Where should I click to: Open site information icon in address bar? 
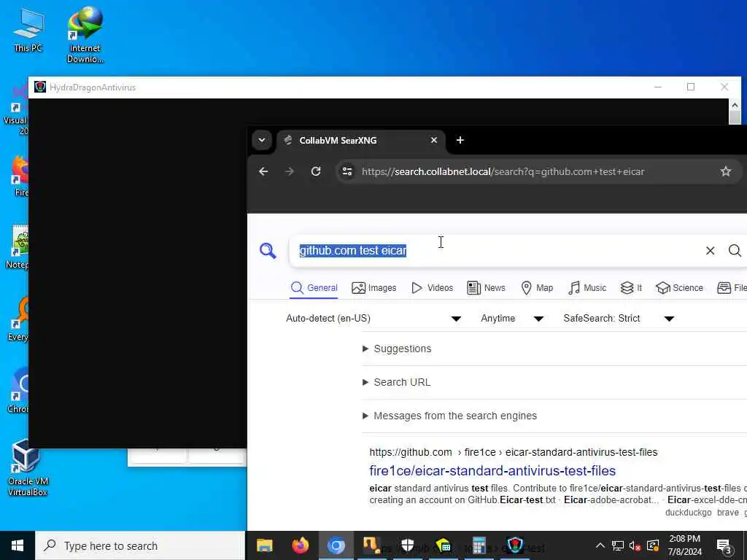[347, 171]
